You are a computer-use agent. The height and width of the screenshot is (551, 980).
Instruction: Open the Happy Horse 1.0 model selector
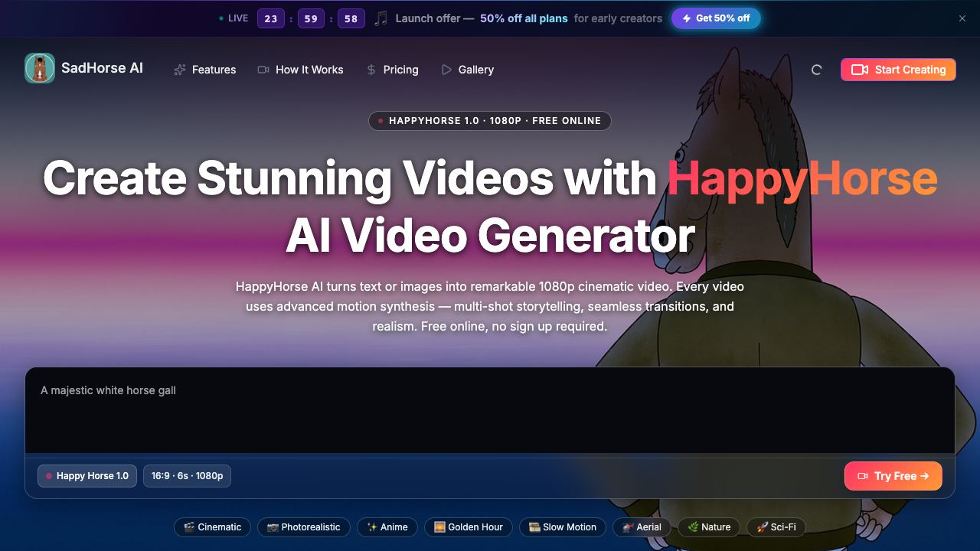tap(87, 476)
